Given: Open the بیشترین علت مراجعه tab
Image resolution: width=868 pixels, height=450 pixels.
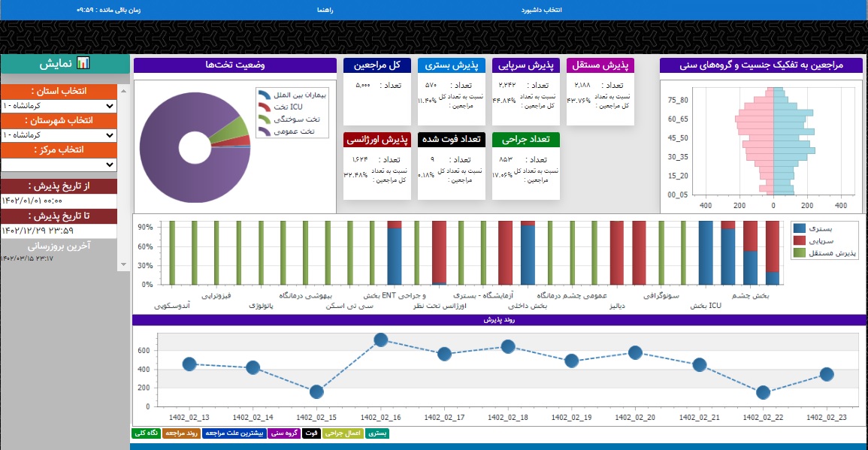Looking at the screenshot, I should [234, 433].
